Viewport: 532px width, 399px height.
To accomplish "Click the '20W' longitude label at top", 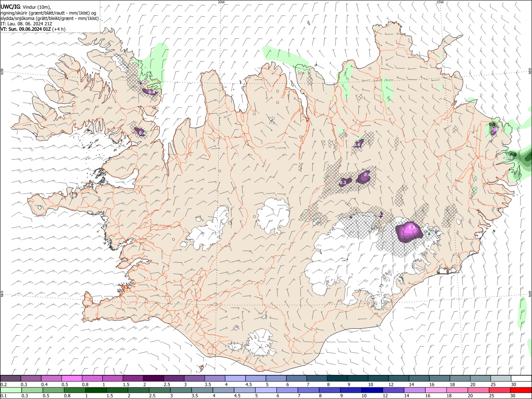I will [x=221, y=2].
